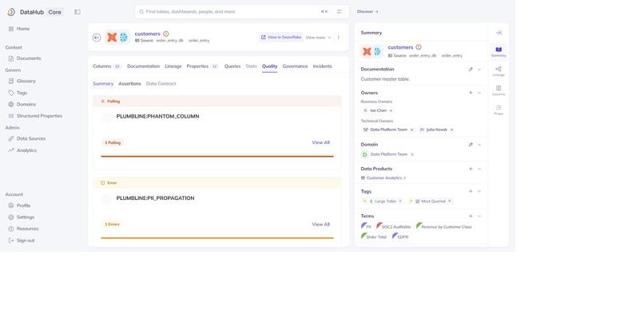Remove owner Julia Novak

coord(451,130)
